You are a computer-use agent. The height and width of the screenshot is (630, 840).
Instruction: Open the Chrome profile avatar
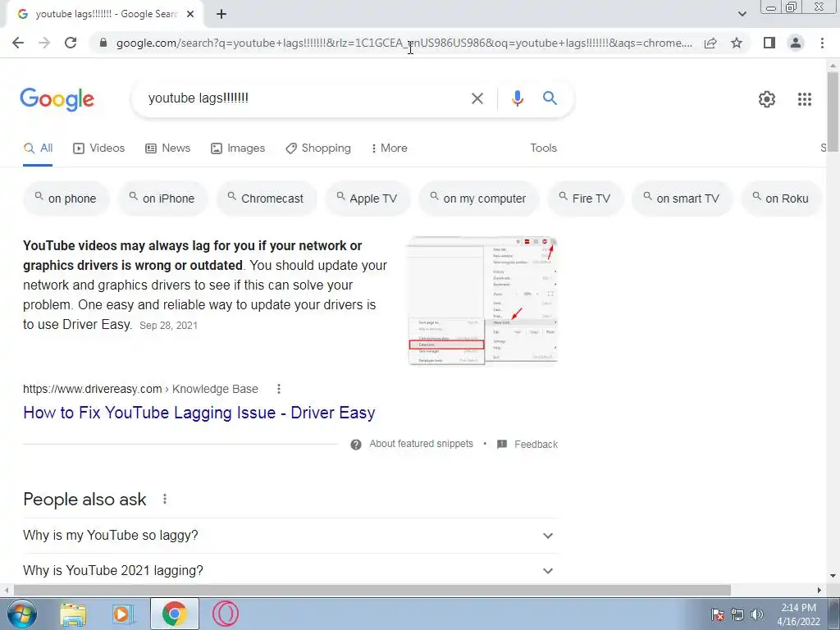pyautogui.click(x=796, y=43)
